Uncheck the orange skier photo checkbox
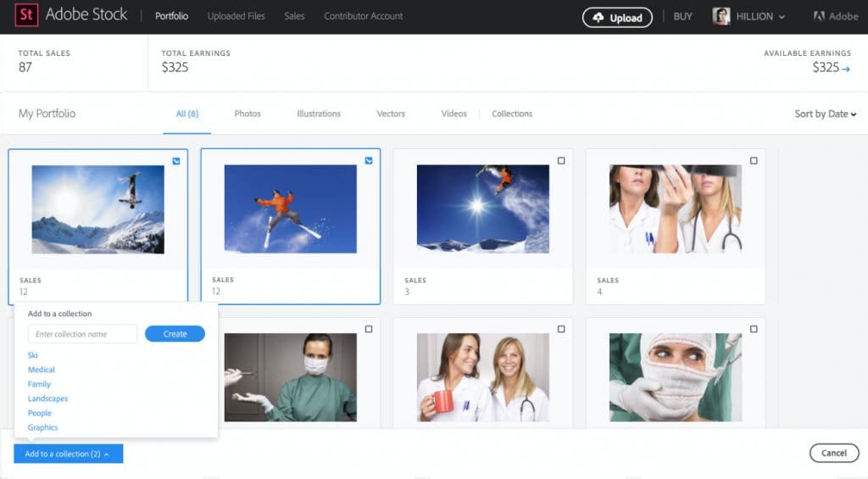The width and height of the screenshot is (868, 479). click(369, 161)
